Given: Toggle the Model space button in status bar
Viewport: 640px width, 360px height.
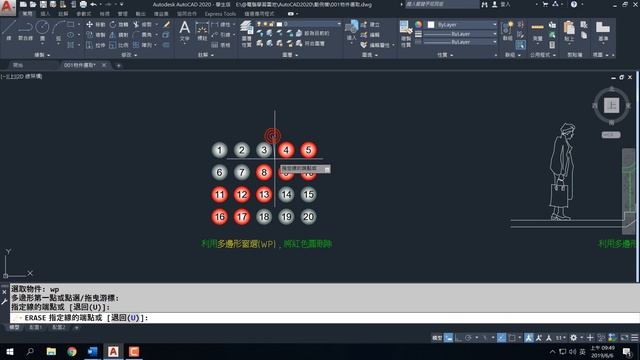Looking at the screenshot, I should [x=437, y=338].
